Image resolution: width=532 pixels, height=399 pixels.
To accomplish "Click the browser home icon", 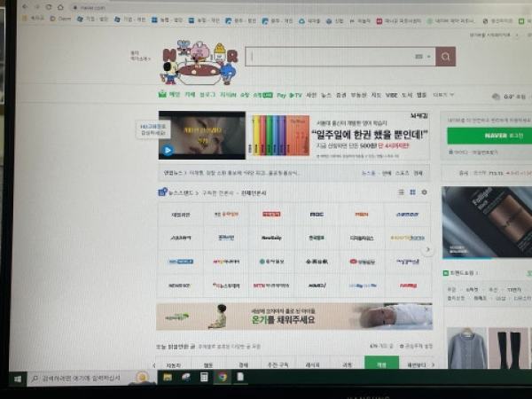I will click(x=60, y=7).
